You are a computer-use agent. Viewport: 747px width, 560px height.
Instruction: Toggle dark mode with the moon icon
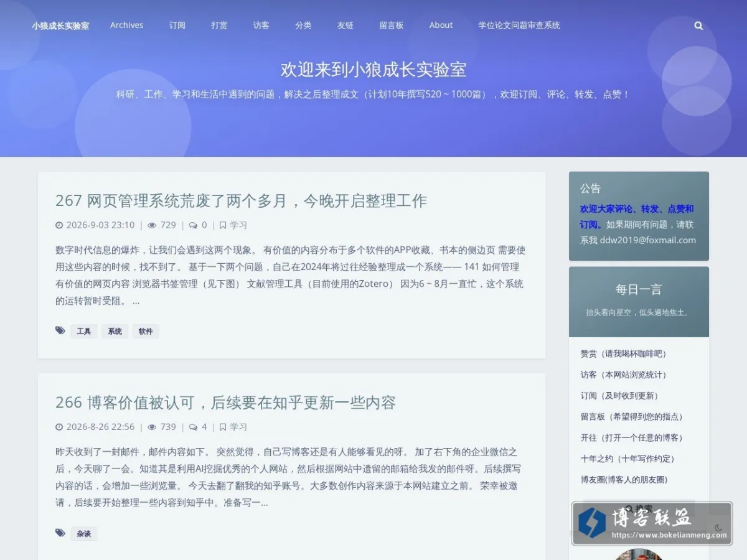718,528
